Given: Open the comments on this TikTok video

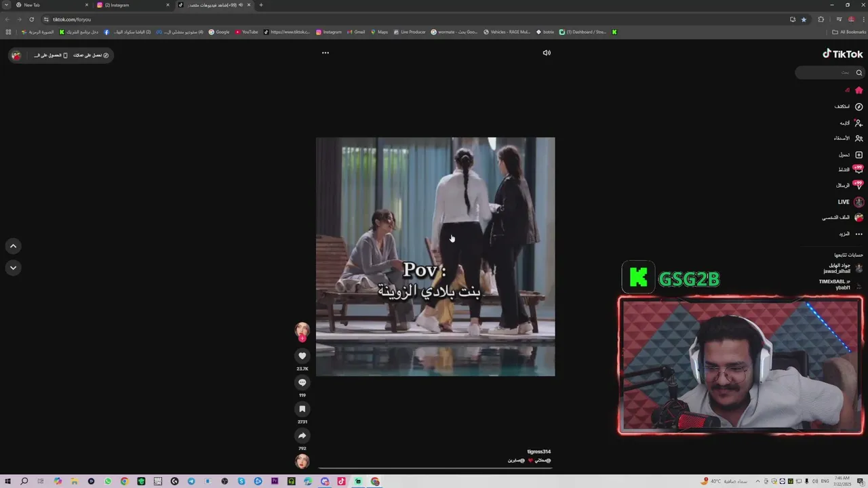Looking at the screenshot, I should coord(302,382).
